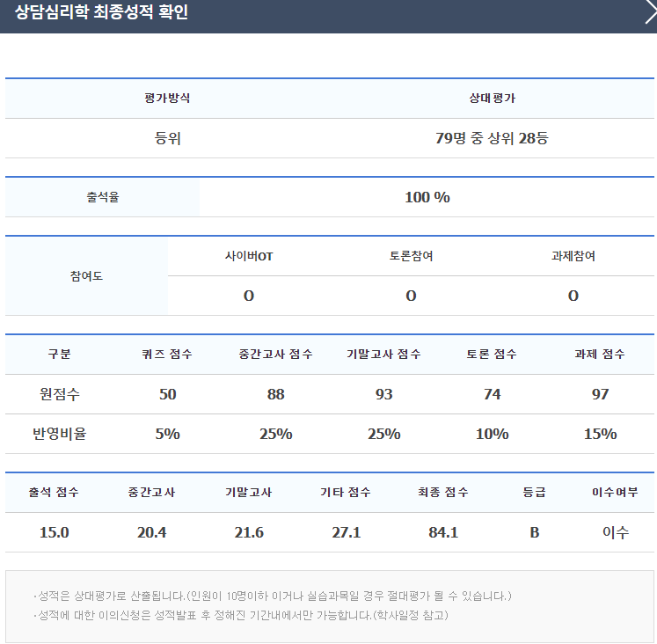Click the midterm weighted score 20.4
This screenshot has height=644, width=657.
pos(151,532)
